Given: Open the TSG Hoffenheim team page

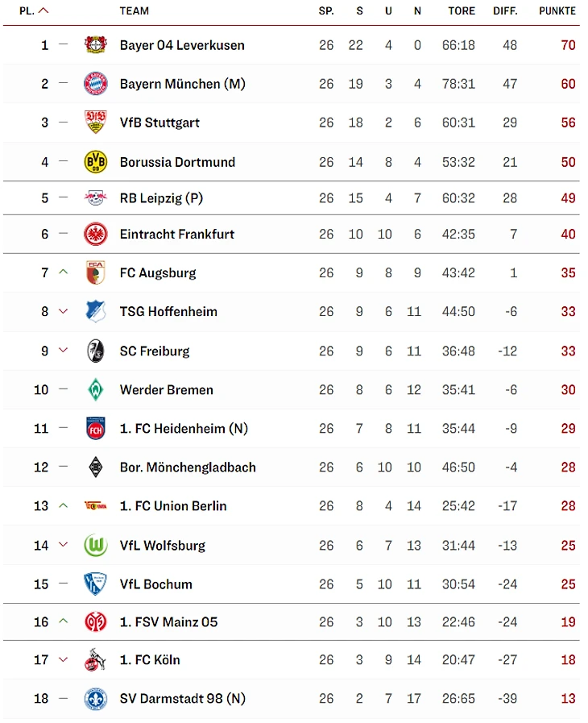Looking at the screenshot, I should 168,312.
